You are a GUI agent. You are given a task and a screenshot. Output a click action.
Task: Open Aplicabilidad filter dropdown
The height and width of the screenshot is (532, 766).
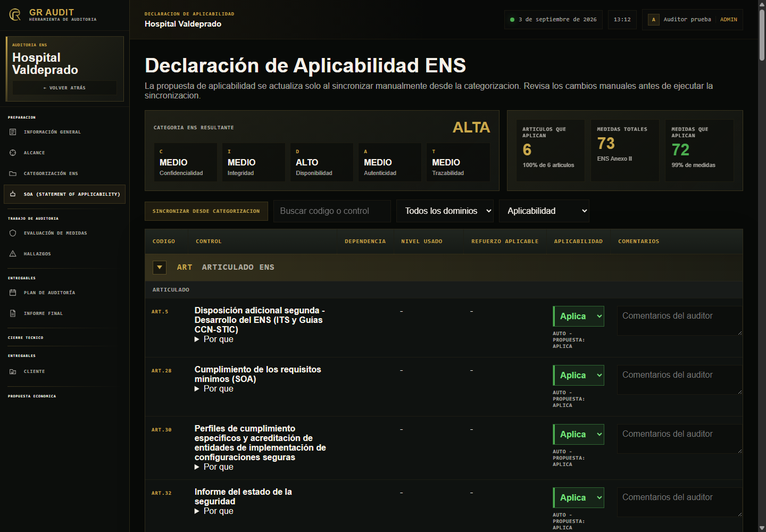pos(544,211)
